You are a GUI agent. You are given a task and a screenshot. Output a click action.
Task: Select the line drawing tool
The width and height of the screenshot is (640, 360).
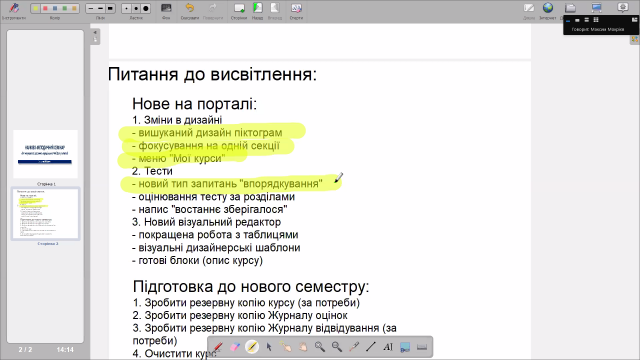point(371,347)
